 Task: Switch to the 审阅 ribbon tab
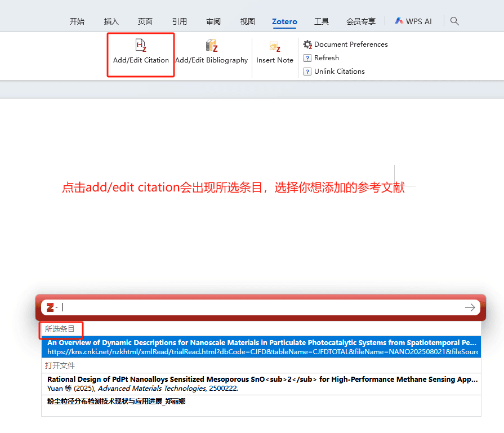click(213, 21)
